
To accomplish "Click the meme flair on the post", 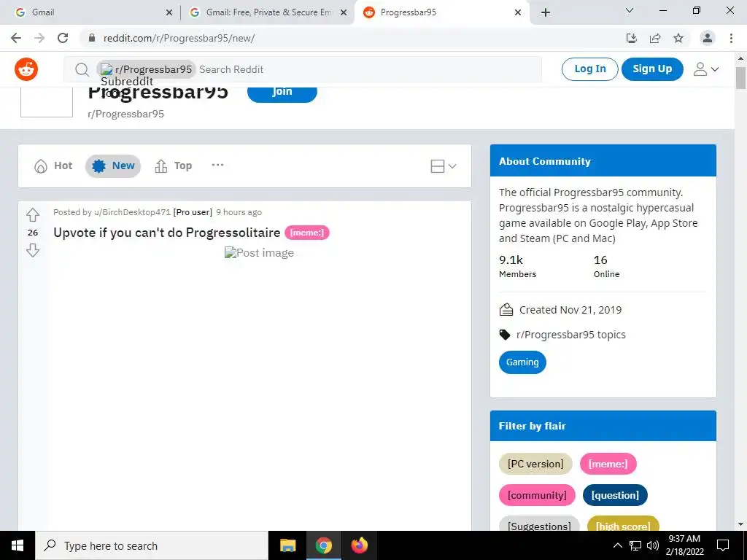I will click(307, 233).
